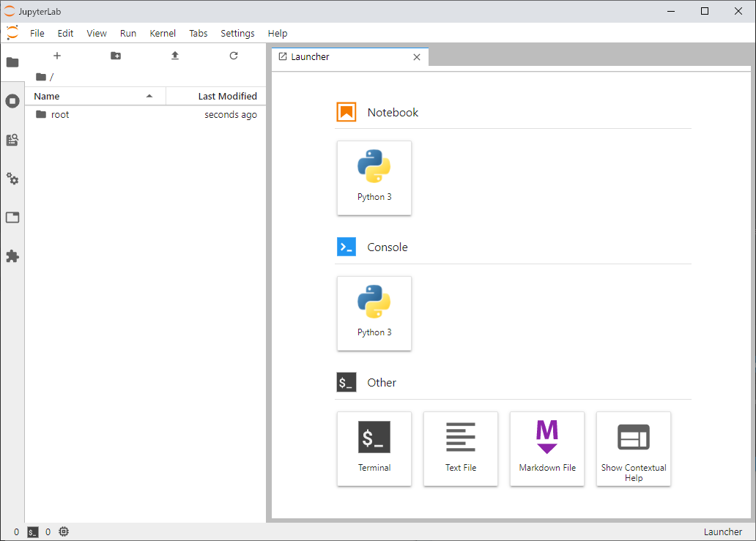Open the file browser sidebar panel

(12, 62)
